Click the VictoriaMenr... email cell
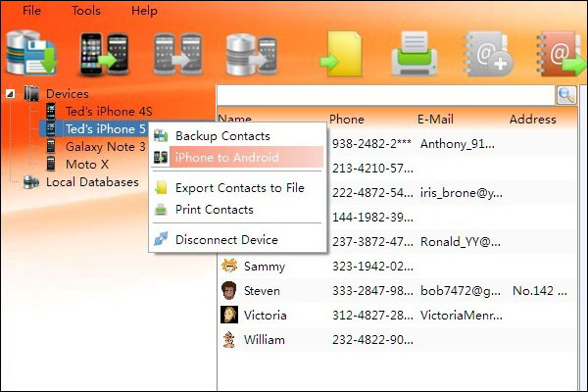 click(462, 316)
